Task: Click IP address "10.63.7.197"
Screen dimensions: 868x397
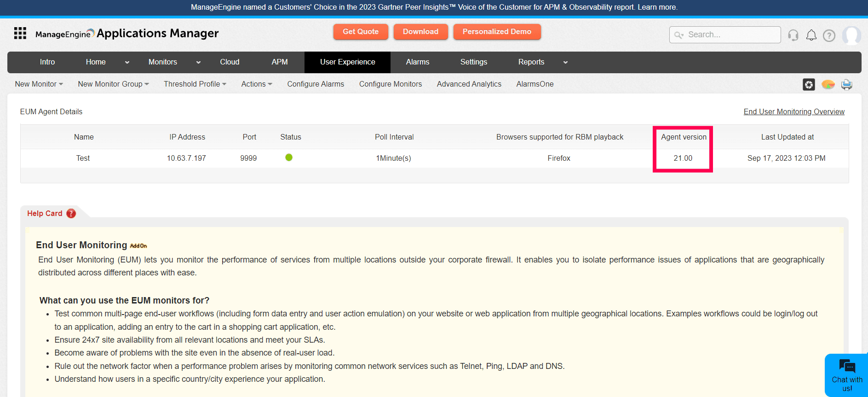Action: pos(186,158)
